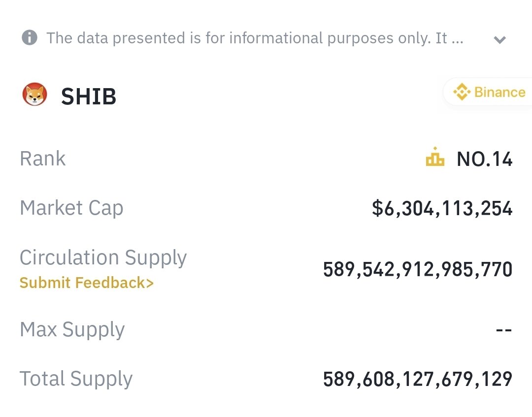Open the Binance source badge
This screenshot has width=532, height=417.
coord(488,92)
